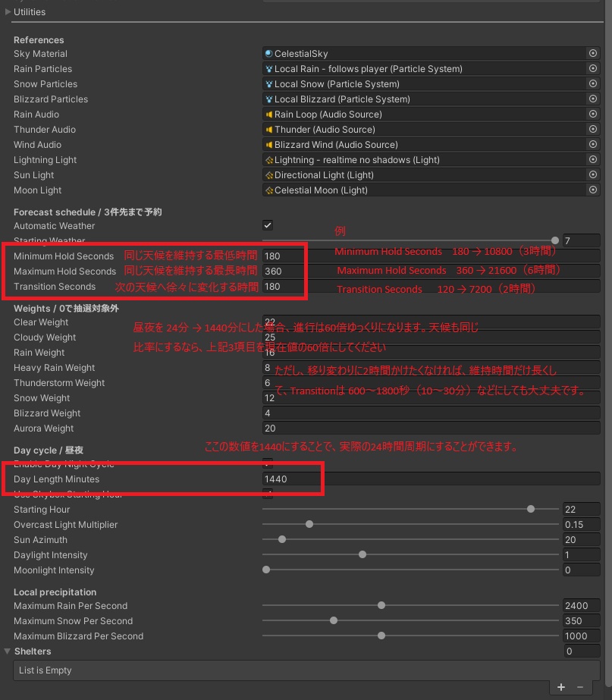Open object picker for Snow Particles
Screen dimensions: 612x700
593,83
